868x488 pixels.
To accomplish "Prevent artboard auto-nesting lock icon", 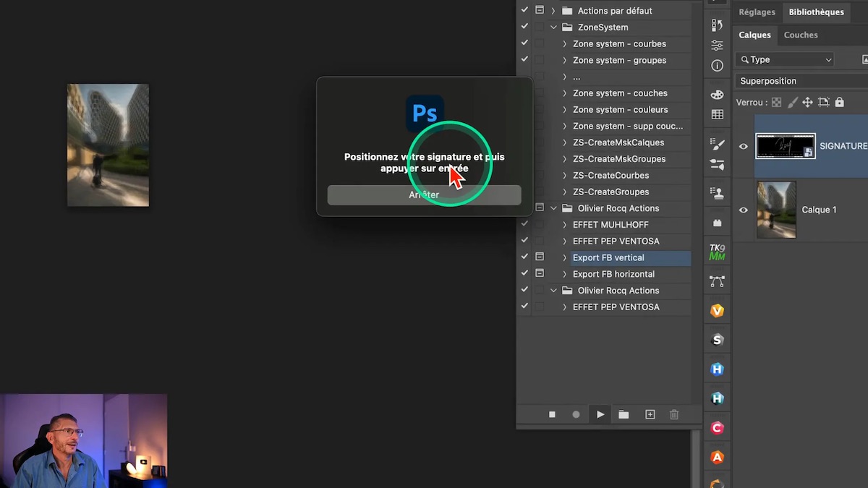I will [x=823, y=103].
